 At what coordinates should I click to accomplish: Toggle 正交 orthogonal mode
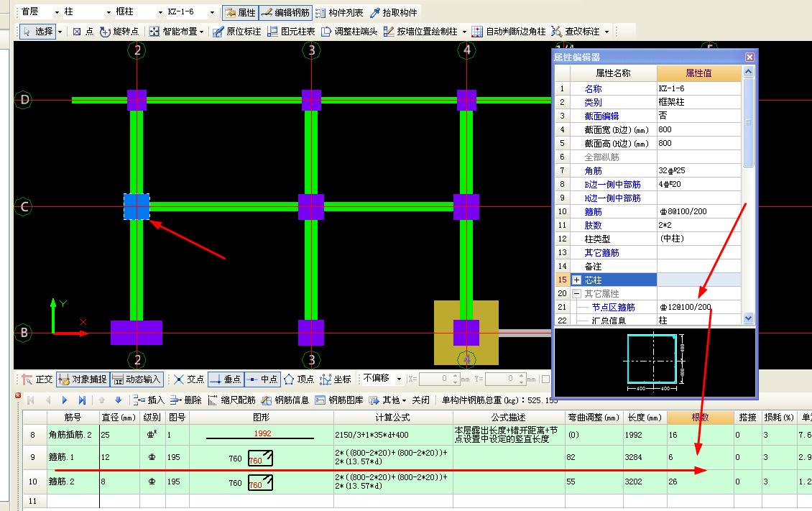pyautogui.click(x=37, y=379)
